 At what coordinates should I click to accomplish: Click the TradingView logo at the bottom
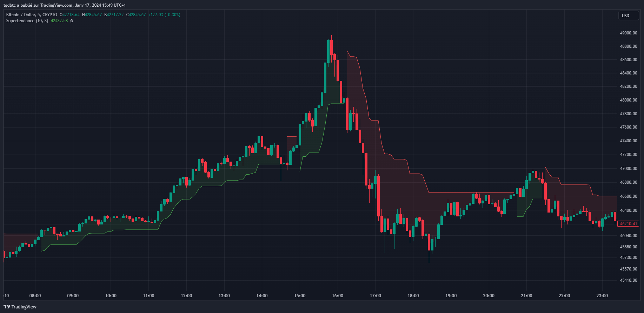pyautogui.click(x=20, y=307)
